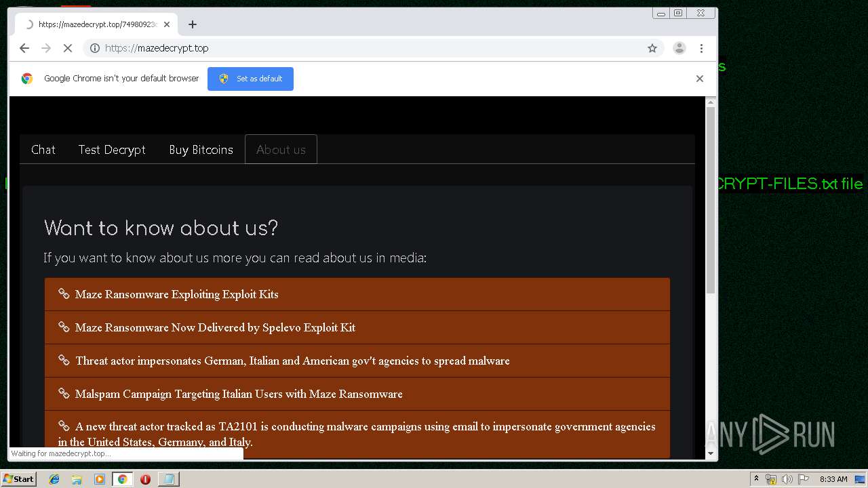This screenshot has height=488, width=868.
Task: Click the vertical scrollbar thumb
Action: 711,200
